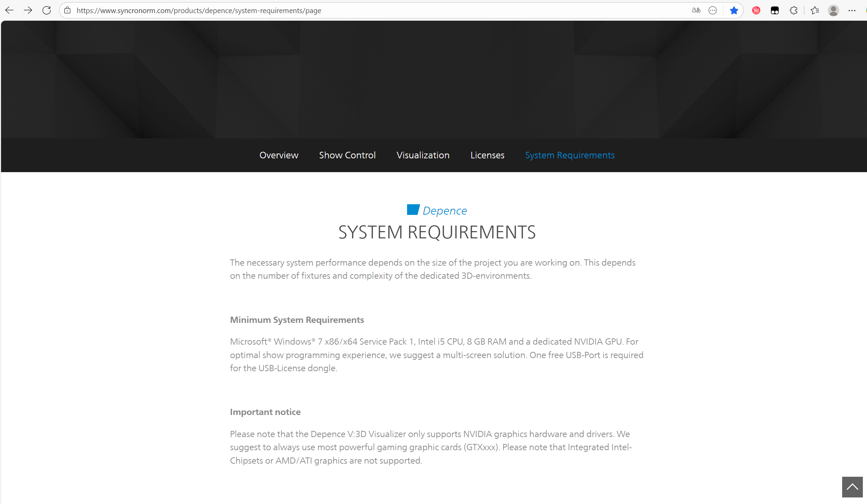Screen dimensions: 867x504
Task: Click text 'Chipsets or AMD/ATI graphics are not supported.'
Action: [x=326, y=461]
